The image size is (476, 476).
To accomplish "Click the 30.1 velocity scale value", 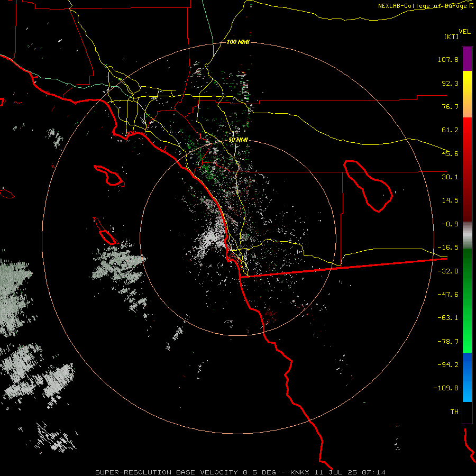I will pos(450,177).
